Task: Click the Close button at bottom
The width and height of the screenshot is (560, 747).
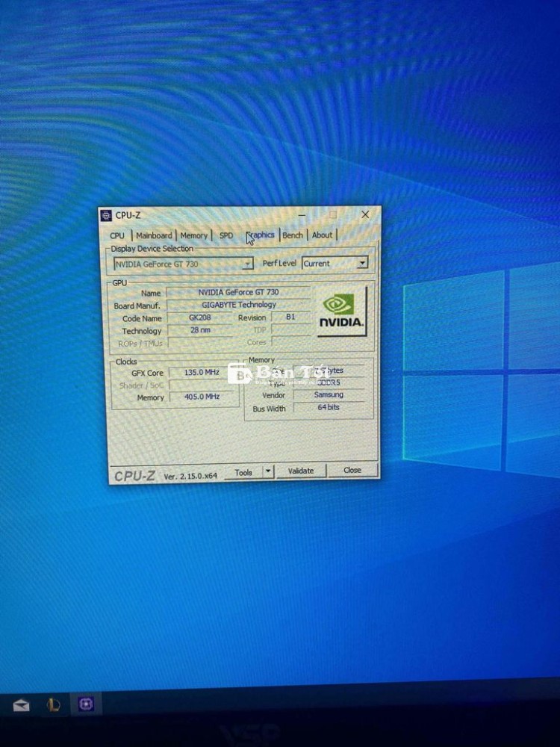Action: point(352,470)
